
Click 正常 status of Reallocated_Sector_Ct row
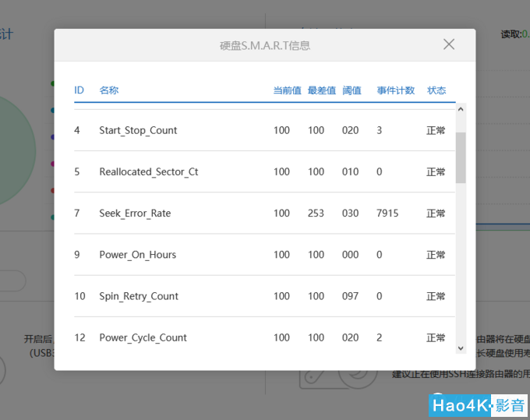(x=436, y=172)
